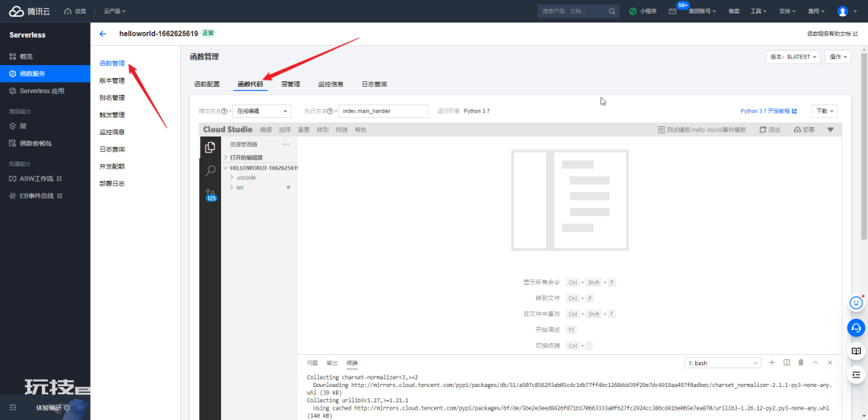Viewport: 868px width, 420px height.
Task: Open the Python 3.7 开发教程 link
Action: (768, 112)
